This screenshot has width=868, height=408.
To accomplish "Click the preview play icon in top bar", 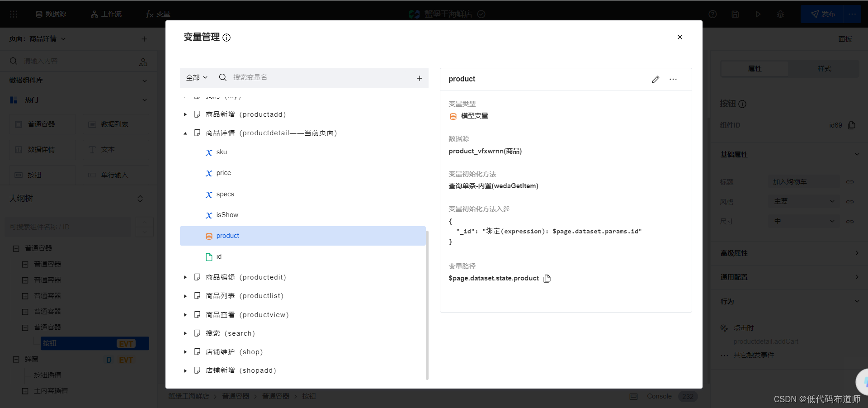I will tap(758, 14).
